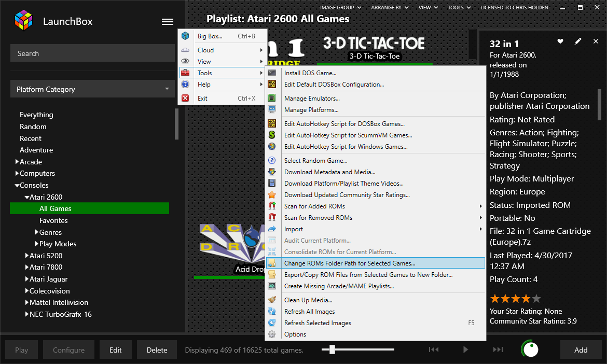Click the Play button in bottom bar

(x=22, y=350)
